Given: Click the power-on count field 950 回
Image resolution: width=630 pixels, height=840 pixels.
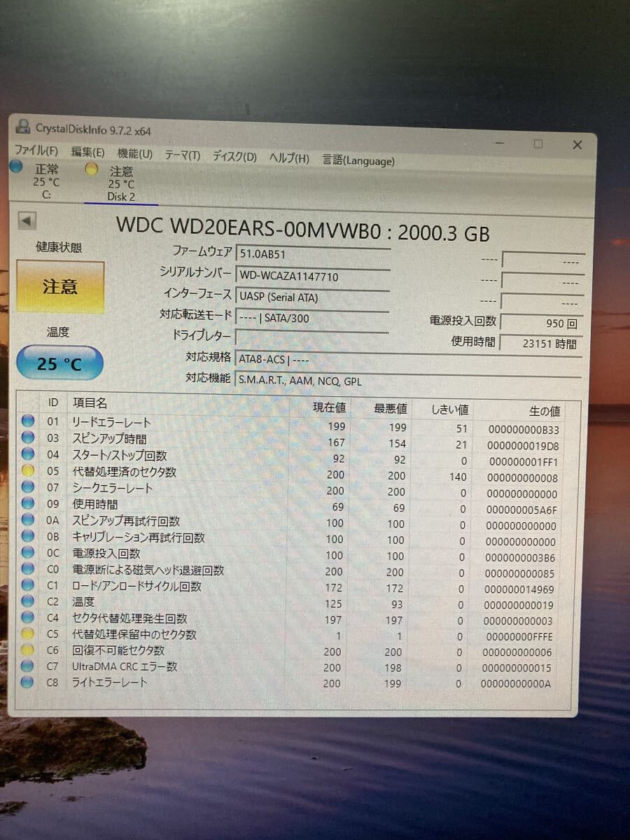Looking at the screenshot, I should tap(542, 323).
